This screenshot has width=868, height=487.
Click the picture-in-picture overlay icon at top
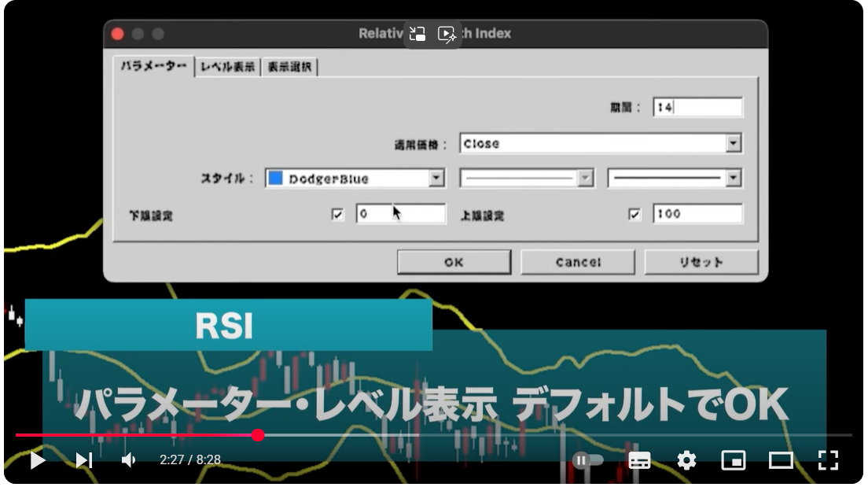(417, 35)
